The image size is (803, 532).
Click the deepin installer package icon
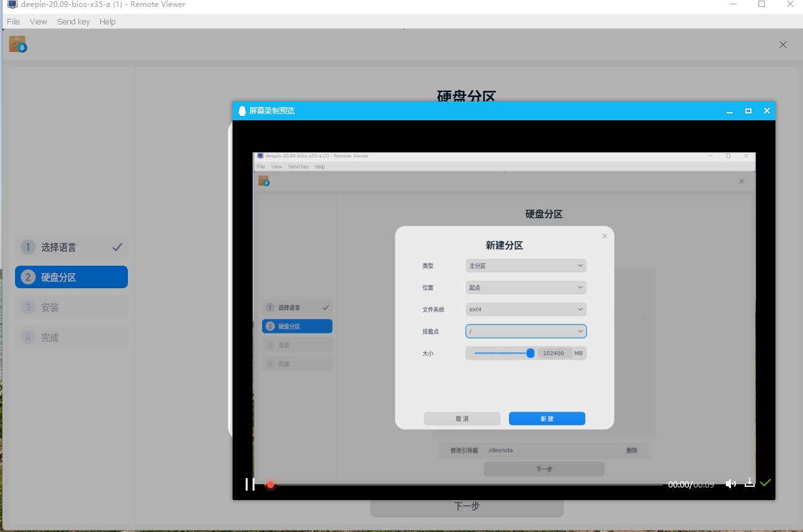click(18, 44)
